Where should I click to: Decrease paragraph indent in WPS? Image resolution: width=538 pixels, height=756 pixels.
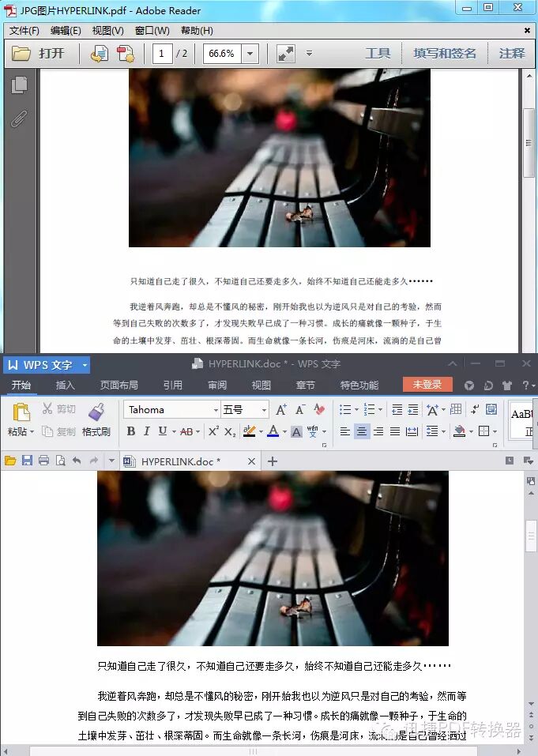(x=397, y=410)
